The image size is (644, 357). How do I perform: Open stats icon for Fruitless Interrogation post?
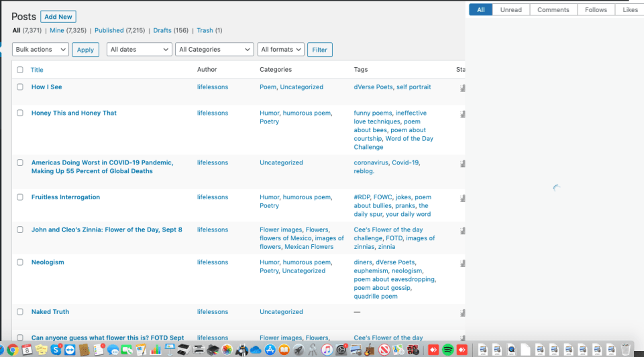click(462, 198)
